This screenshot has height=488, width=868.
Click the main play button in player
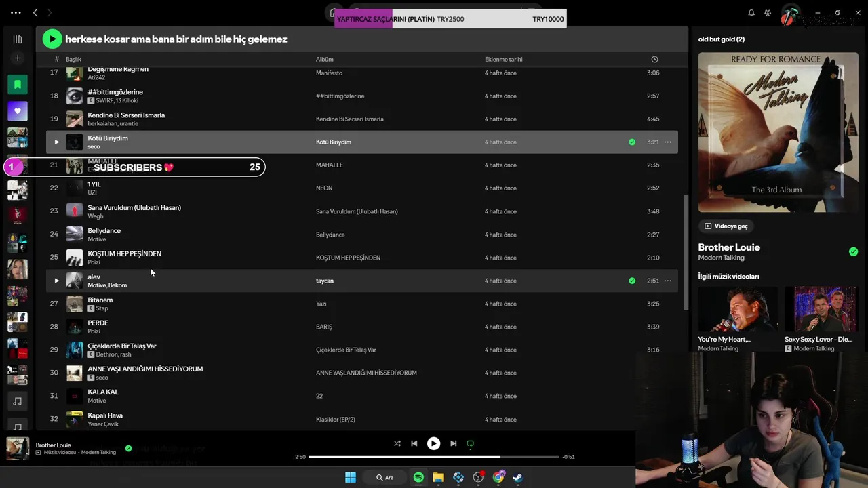pyautogui.click(x=433, y=443)
